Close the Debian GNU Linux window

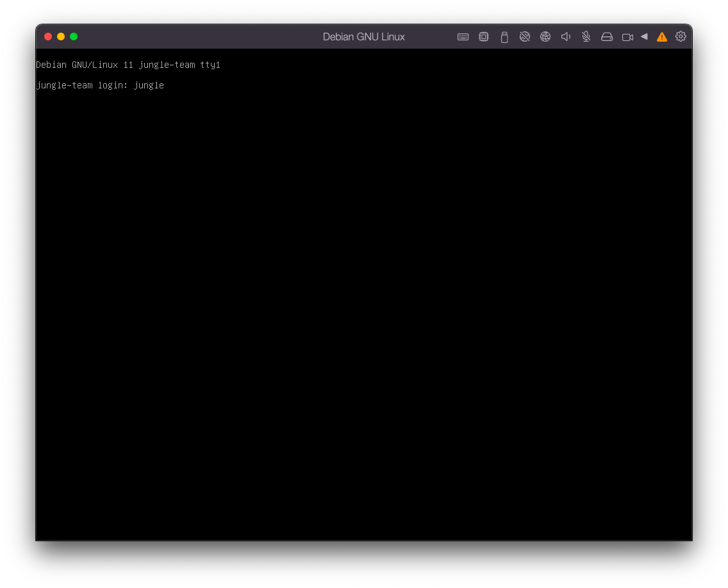(x=48, y=37)
